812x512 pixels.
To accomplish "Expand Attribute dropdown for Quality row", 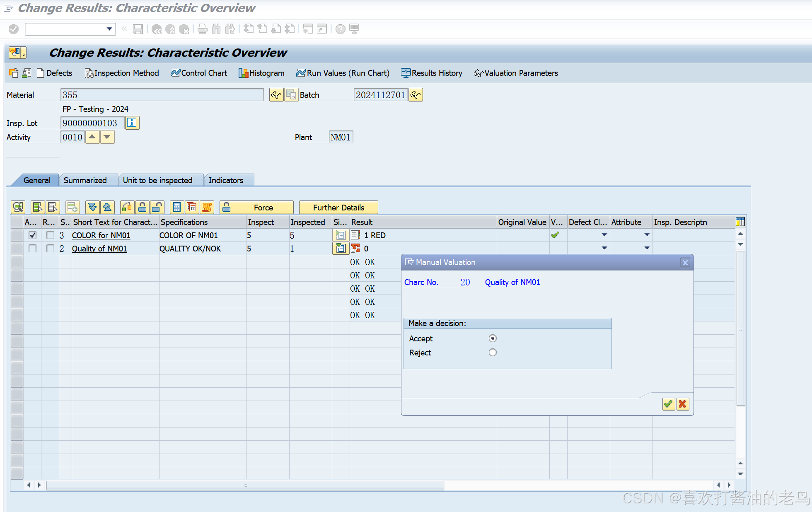I will click(647, 248).
